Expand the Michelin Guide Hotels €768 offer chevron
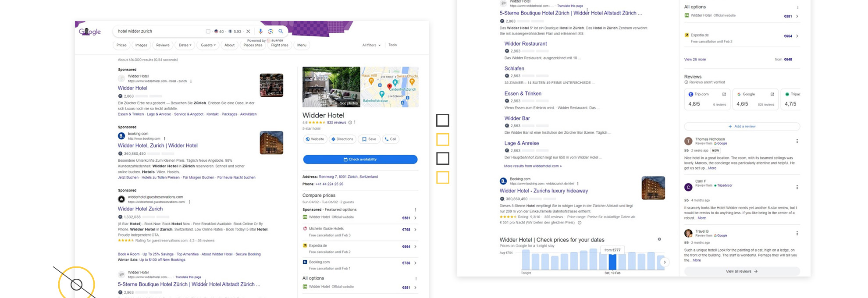Screen dimensions: 868x298 pos(415,229)
